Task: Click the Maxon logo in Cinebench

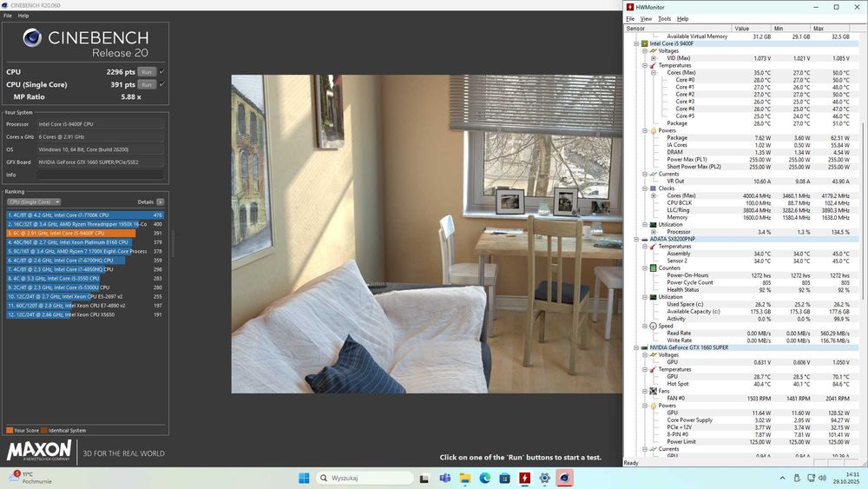Action: [x=39, y=451]
